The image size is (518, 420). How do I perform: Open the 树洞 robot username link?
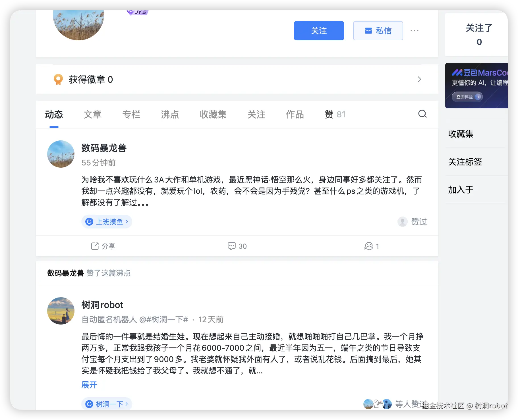(x=102, y=304)
